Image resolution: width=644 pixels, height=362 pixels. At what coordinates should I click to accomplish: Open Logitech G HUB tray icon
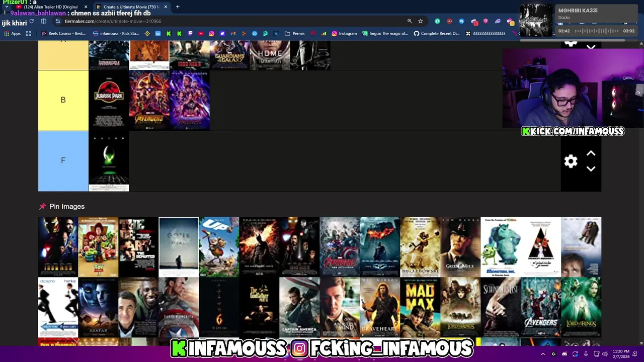pyautogui.click(x=553, y=354)
